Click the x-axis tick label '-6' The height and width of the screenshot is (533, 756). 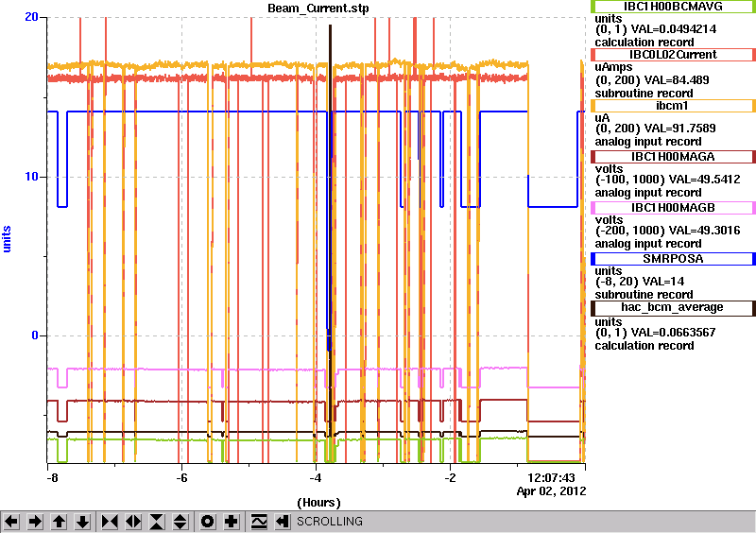(x=180, y=478)
